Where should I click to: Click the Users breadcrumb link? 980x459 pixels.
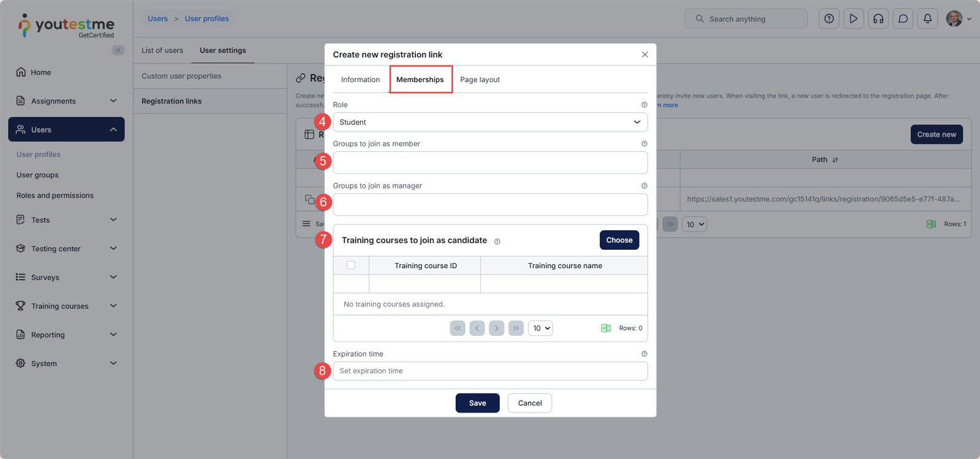(x=157, y=19)
